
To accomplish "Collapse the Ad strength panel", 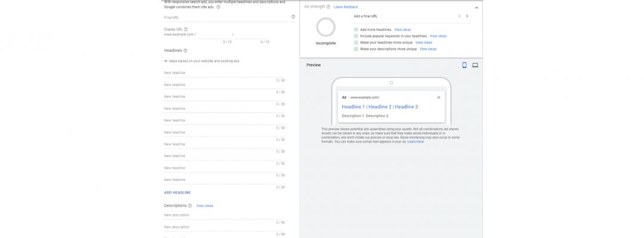I will click(476, 7).
